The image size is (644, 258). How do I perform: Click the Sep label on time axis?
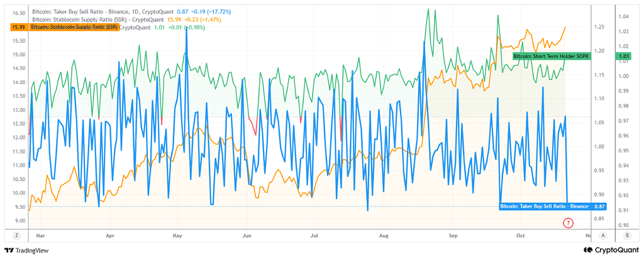click(x=453, y=236)
